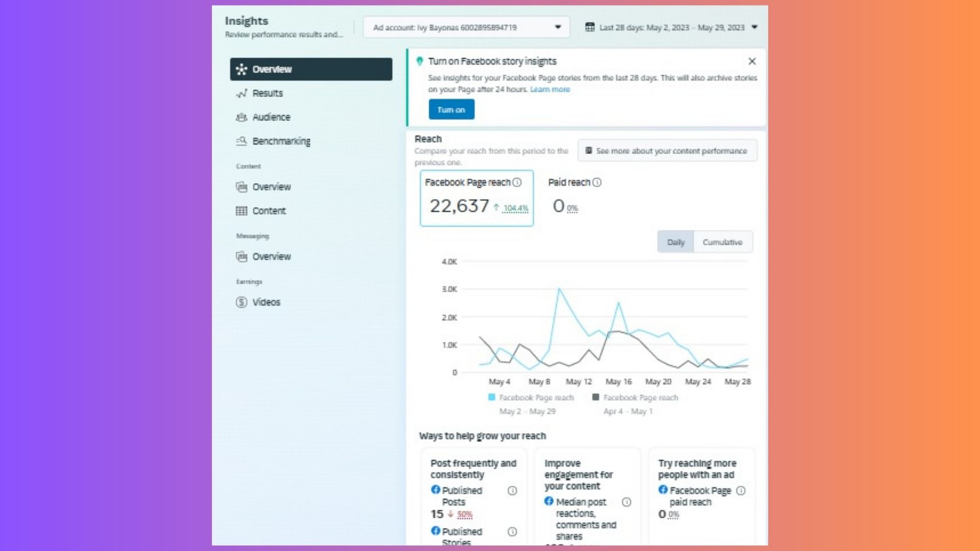Click the Benchmarking magnifier icon
This screenshot has height=551, width=980.
point(241,141)
